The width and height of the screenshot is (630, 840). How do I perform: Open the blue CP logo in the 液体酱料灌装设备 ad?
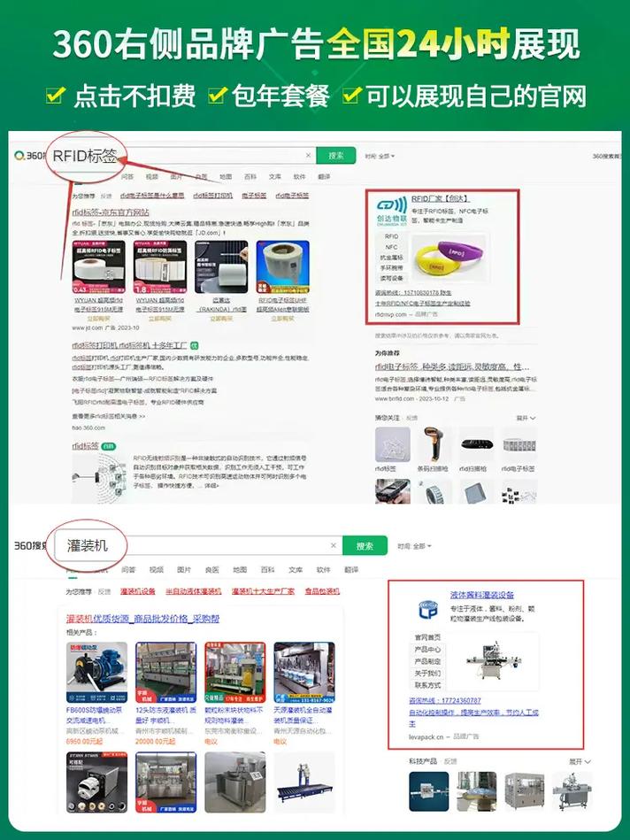pos(427,610)
